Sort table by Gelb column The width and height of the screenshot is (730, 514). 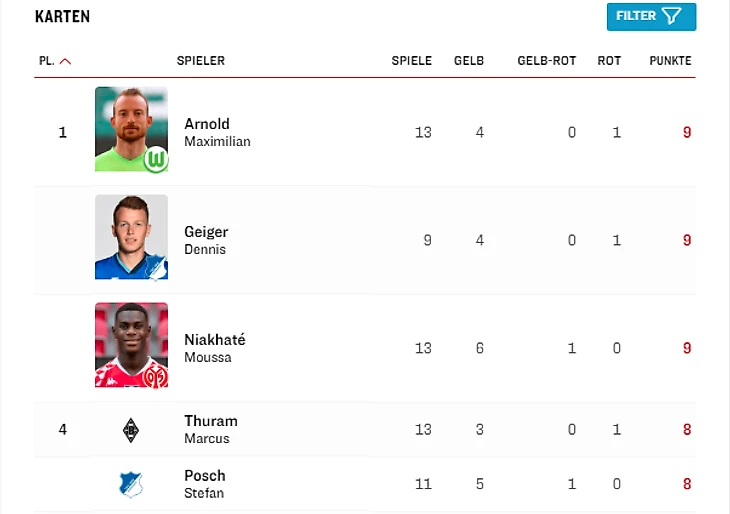468,61
